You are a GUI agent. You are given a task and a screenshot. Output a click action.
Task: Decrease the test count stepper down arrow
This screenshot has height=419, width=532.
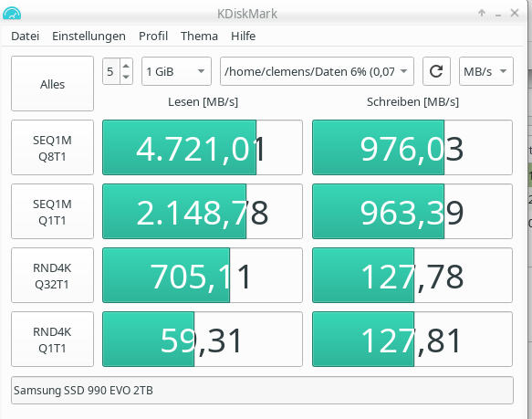pyautogui.click(x=126, y=78)
